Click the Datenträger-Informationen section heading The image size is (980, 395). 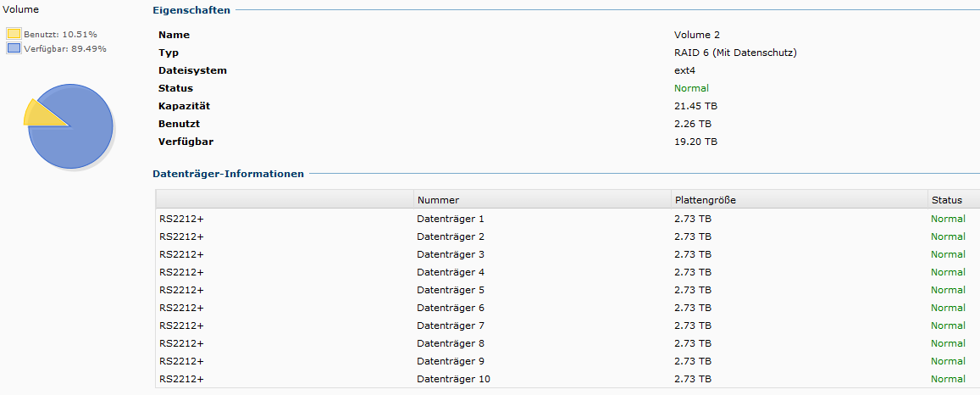click(228, 174)
